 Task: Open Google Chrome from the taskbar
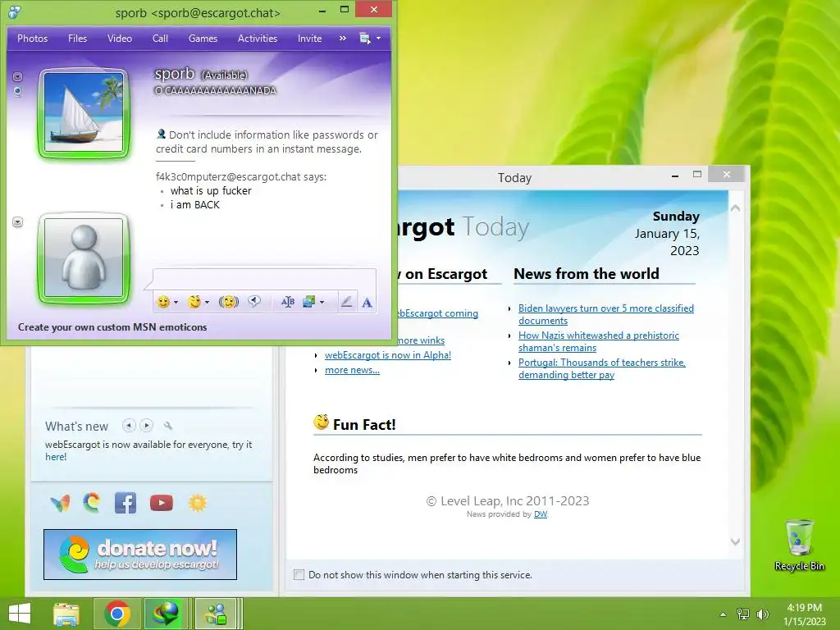pyautogui.click(x=118, y=614)
